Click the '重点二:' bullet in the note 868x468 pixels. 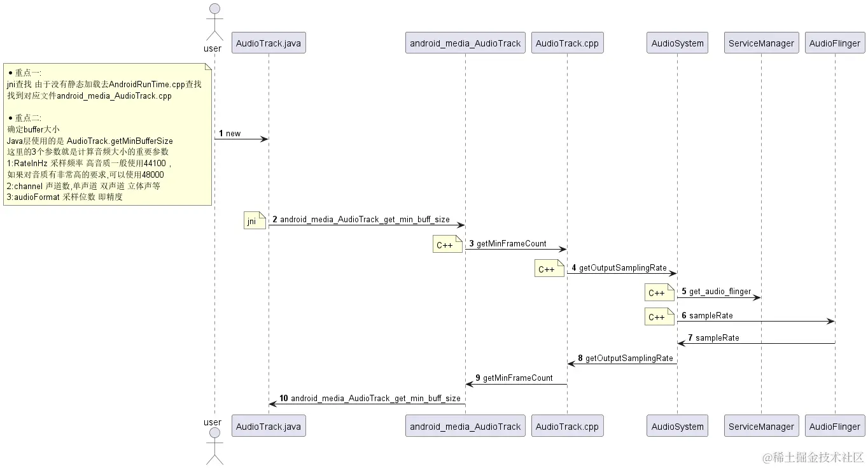click(25, 118)
